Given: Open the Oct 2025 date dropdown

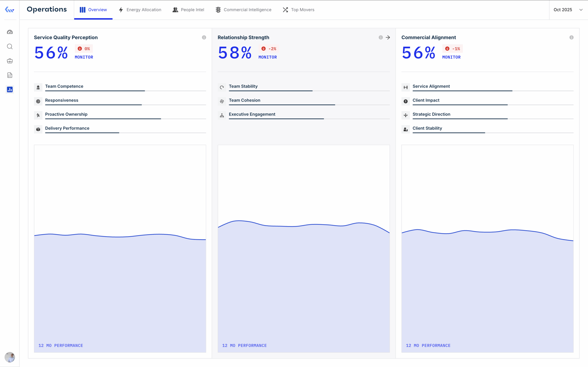Looking at the screenshot, I should click(x=568, y=10).
